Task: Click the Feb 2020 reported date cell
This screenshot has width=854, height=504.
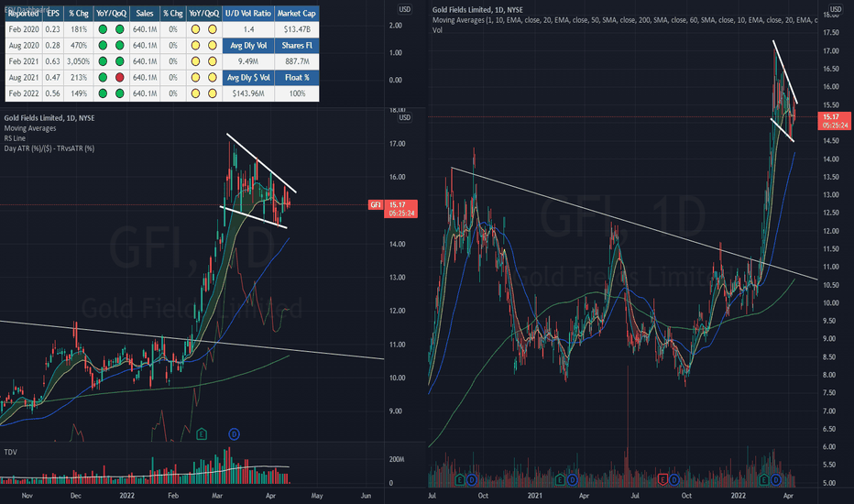Action: tap(24, 29)
